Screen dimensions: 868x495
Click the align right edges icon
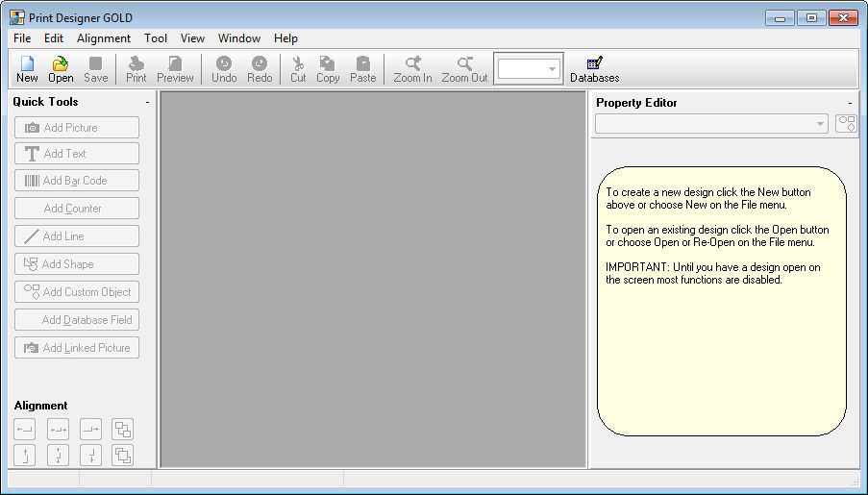90,429
